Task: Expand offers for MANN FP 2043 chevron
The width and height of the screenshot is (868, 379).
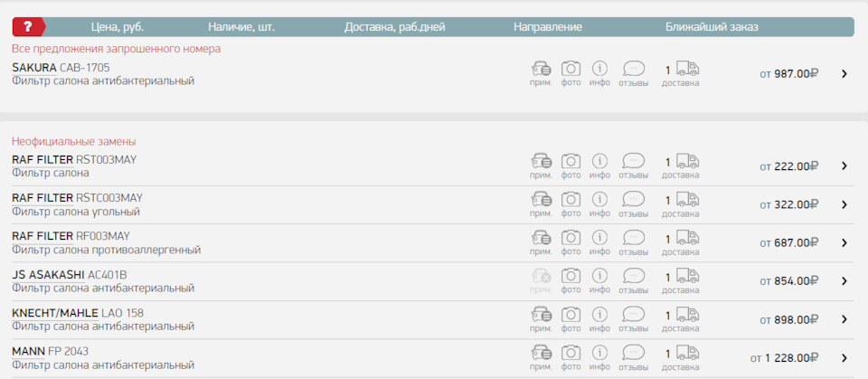Action: pos(844,358)
